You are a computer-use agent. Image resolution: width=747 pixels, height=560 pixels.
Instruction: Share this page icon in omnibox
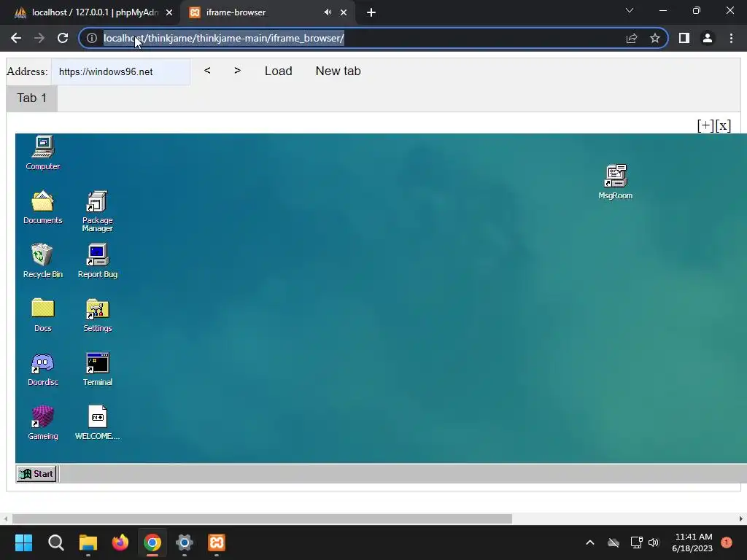coord(632,38)
